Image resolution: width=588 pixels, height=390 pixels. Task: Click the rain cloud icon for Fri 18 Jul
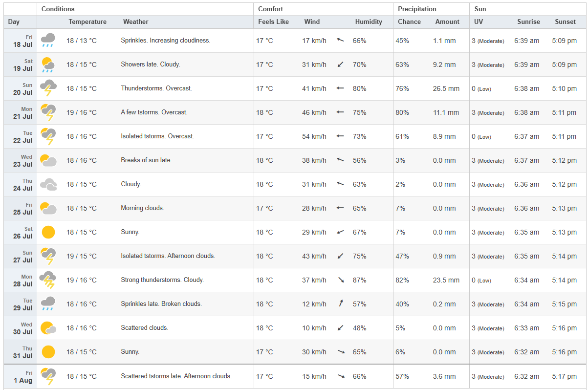tap(48, 40)
